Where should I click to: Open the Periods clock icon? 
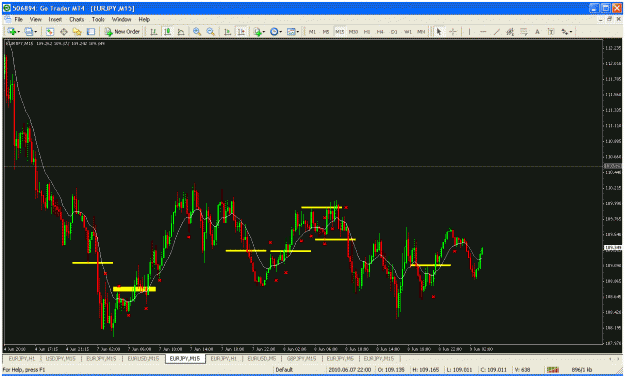point(274,31)
